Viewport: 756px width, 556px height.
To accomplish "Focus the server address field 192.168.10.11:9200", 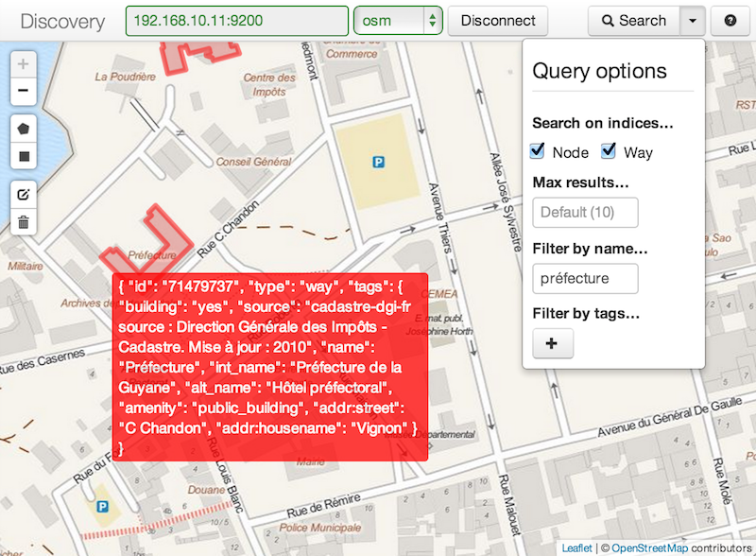I will click(x=237, y=21).
